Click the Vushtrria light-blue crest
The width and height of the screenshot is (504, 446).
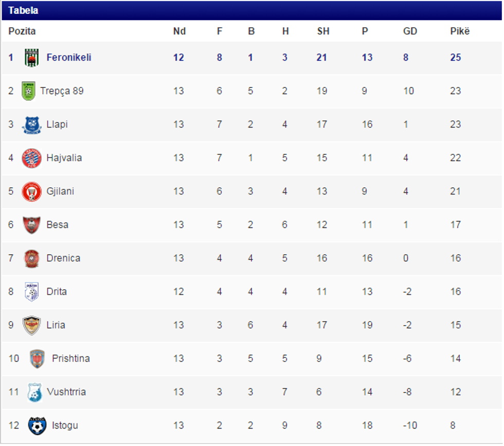click(x=34, y=392)
